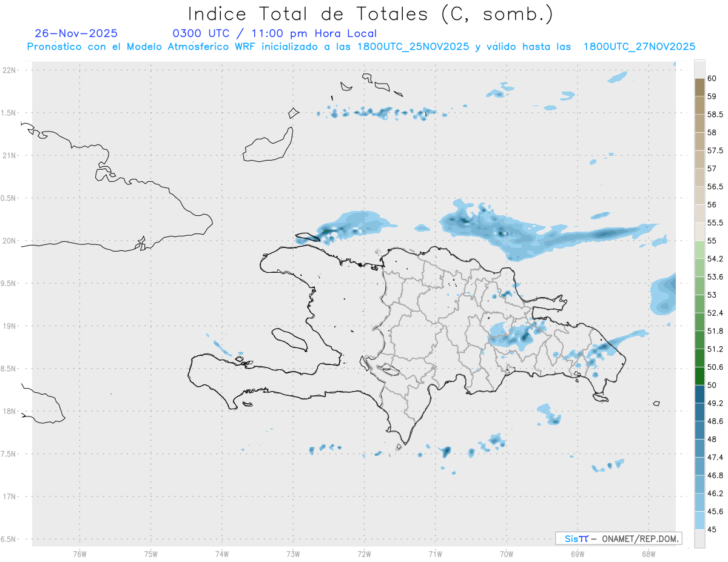Select the "72W" longitude axis label

coord(364,554)
